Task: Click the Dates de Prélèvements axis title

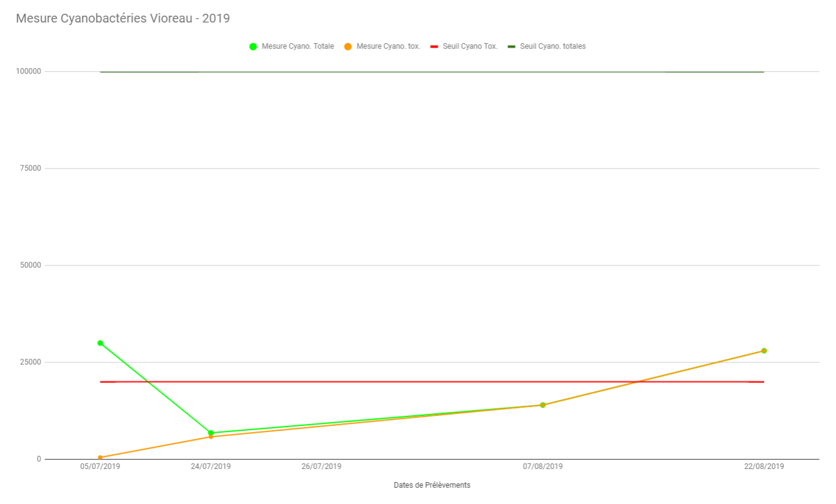Action: point(432,485)
